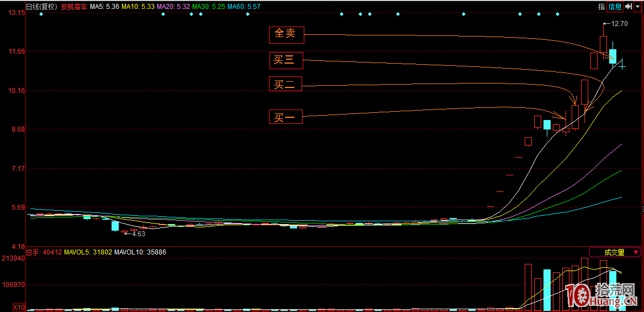The height and width of the screenshot is (312, 644).
Task: Click the 213940 volume axis value
Action: pyautogui.click(x=14, y=258)
